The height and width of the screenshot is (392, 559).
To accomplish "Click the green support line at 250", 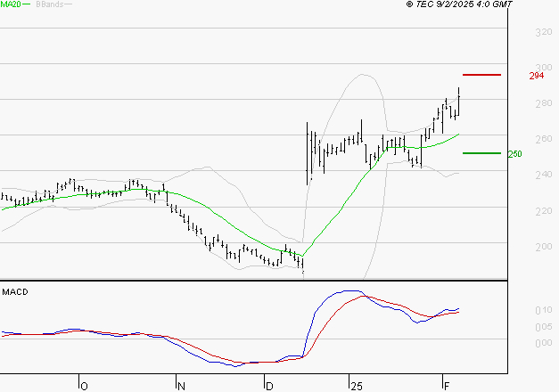I will coord(481,153).
